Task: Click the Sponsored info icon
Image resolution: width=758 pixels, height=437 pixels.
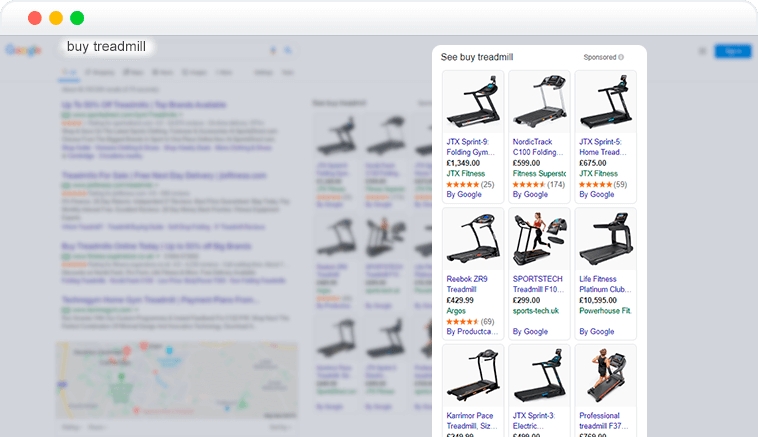Action: pos(621,57)
